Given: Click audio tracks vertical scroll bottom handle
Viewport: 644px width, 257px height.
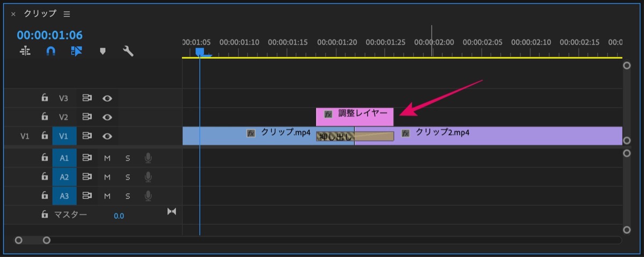Looking at the screenshot, I should point(626,230).
